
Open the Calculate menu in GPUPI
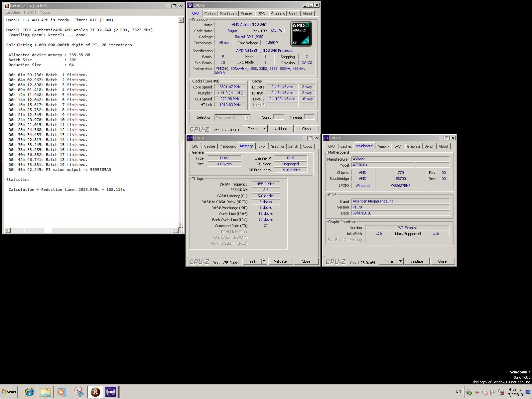coord(13,12)
